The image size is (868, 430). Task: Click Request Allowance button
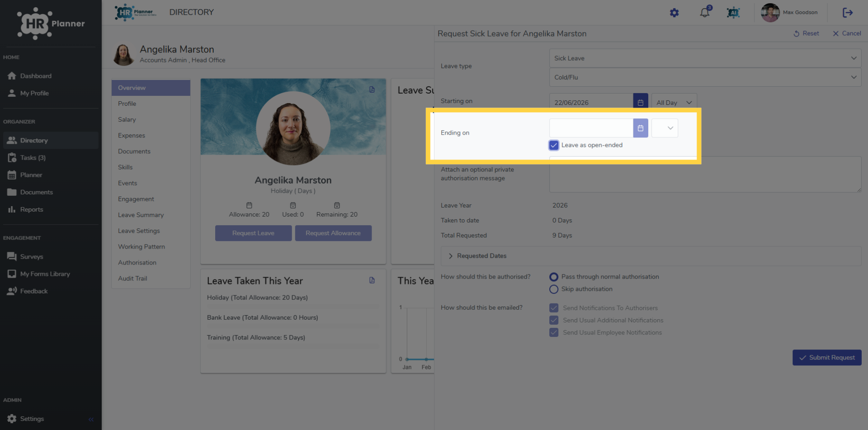[x=333, y=233]
